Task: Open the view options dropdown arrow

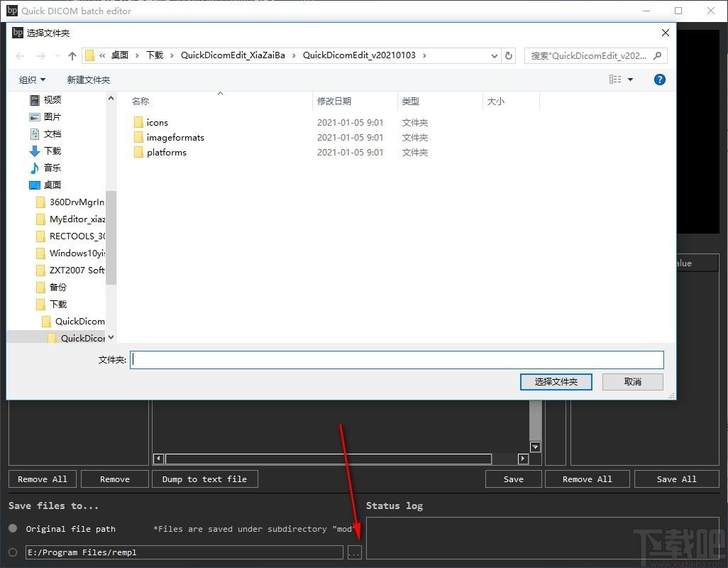Action: tap(631, 80)
